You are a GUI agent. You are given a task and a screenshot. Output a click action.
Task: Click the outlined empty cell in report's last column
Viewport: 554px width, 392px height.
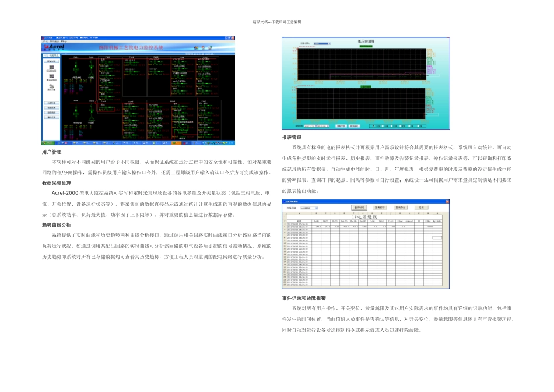coord(437,237)
